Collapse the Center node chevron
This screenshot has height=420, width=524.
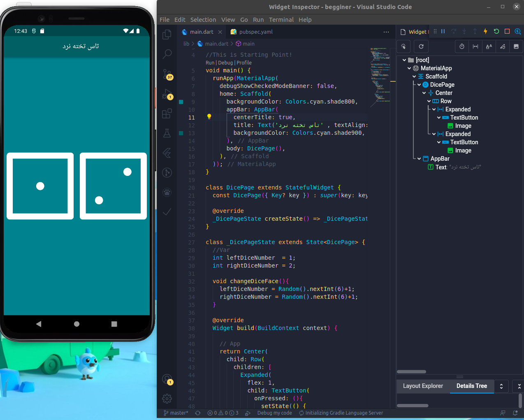[424, 93]
